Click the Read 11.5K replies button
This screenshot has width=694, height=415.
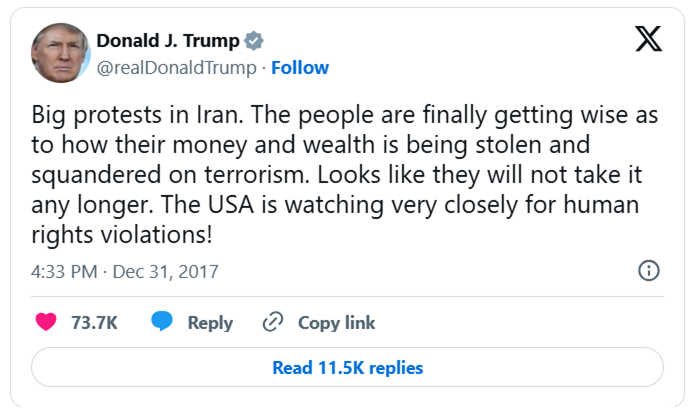[x=347, y=368]
